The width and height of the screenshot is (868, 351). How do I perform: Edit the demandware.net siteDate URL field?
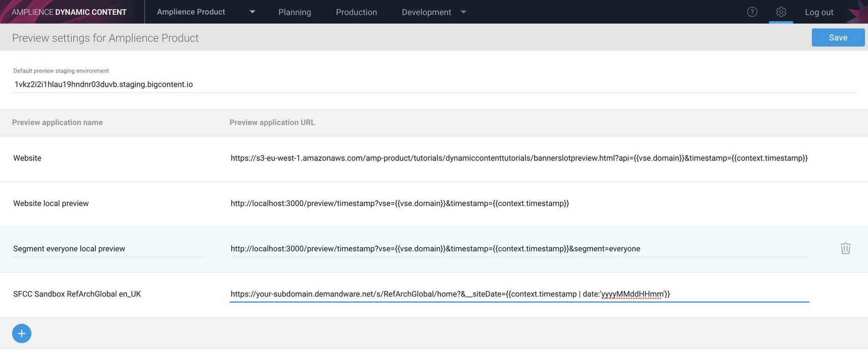[519, 294]
